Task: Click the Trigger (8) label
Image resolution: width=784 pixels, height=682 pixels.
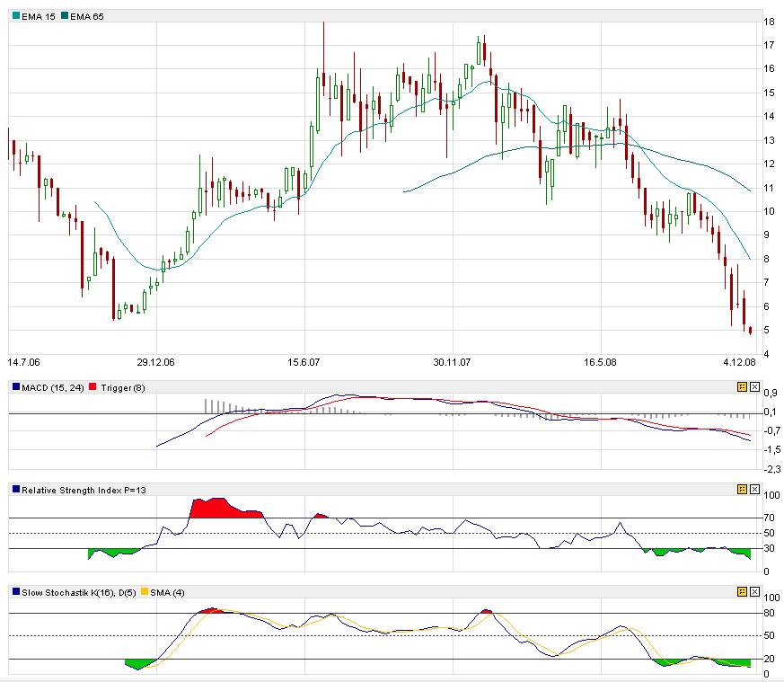Action: (x=123, y=388)
